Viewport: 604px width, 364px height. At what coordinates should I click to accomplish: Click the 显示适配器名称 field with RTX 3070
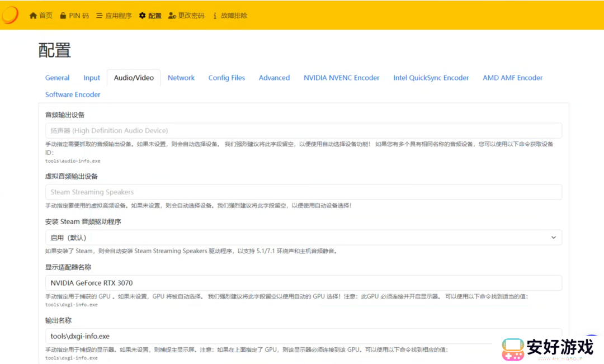(x=303, y=283)
